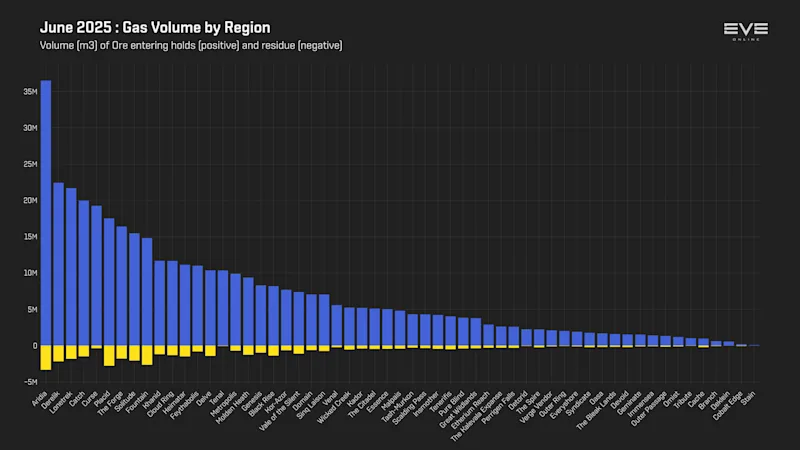
Task: Click the 'Curse' x-axis label
Action: pyautogui.click(x=90, y=399)
